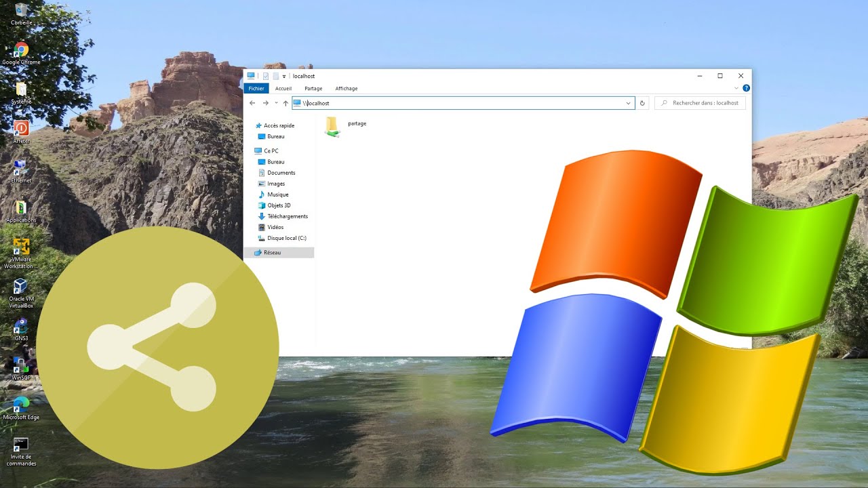Maximize the localhost Explorer window
The width and height of the screenshot is (868, 488).
(x=720, y=76)
